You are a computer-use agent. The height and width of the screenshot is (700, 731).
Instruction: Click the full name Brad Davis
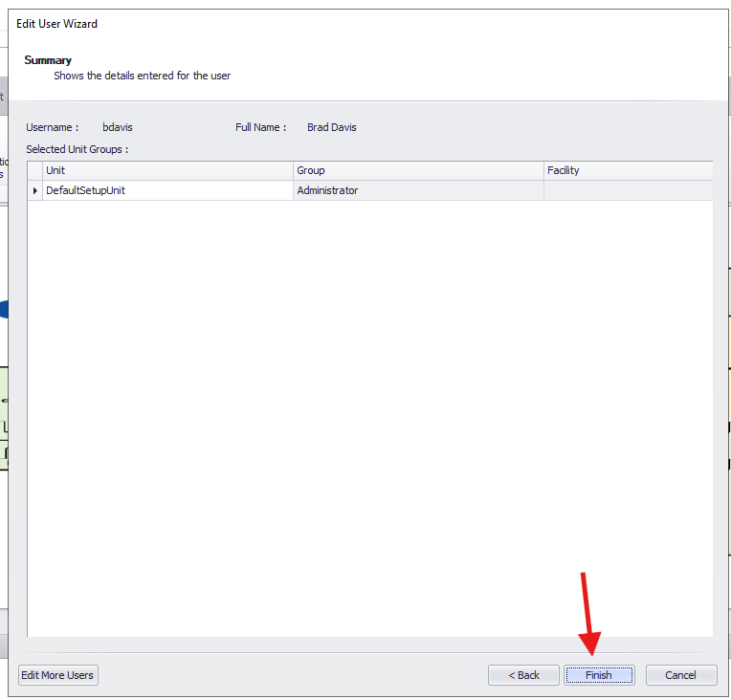[x=332, y=127]
